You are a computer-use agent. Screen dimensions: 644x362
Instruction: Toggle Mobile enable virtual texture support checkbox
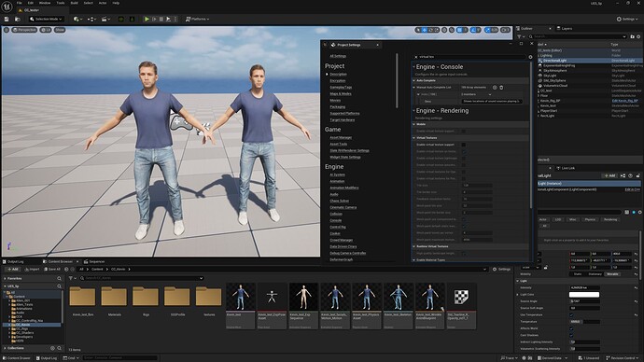pyautogui.click(x=463, y=131)
